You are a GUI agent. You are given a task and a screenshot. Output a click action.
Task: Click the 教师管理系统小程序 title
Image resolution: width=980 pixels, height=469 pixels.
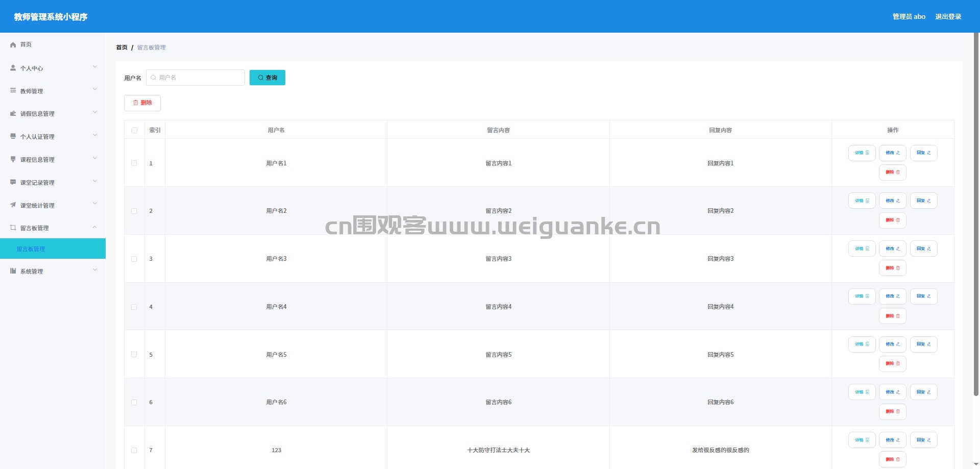tap(51, 17)
